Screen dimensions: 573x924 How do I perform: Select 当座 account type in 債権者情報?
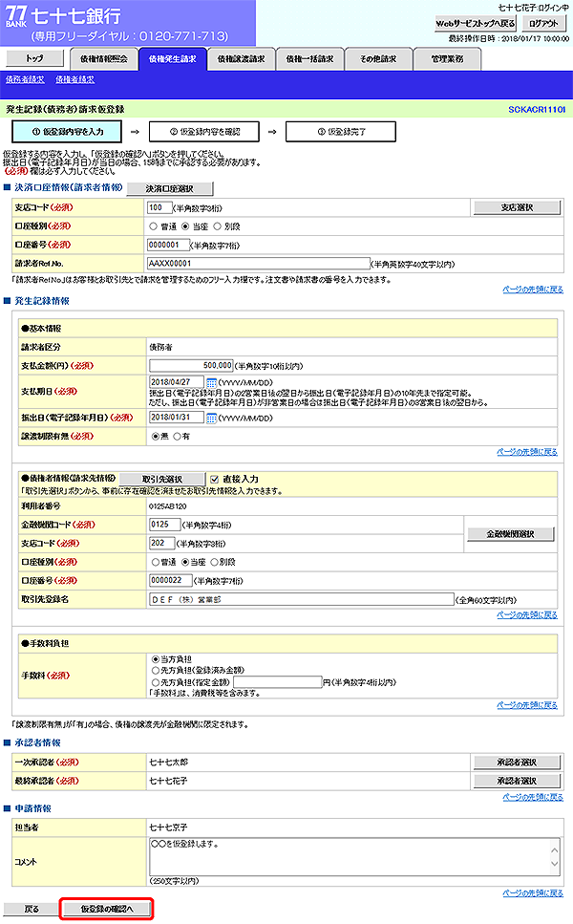click(x=185, y=562)
